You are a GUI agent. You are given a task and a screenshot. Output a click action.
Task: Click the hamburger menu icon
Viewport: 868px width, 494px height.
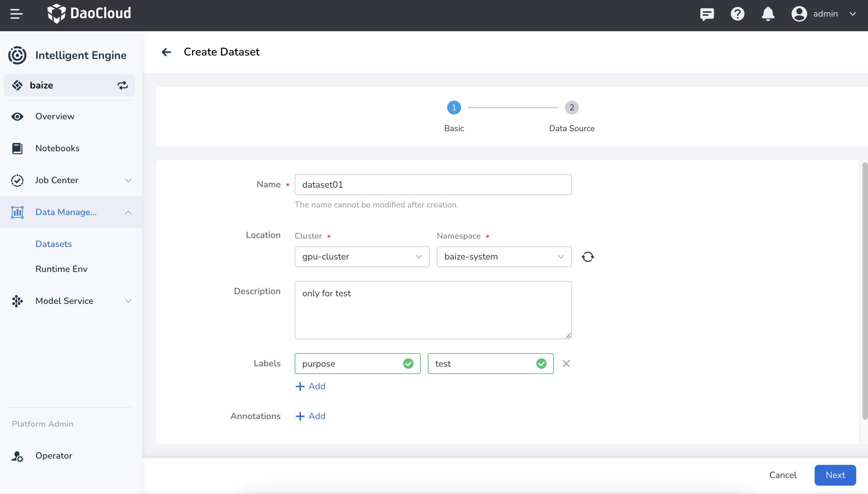[x=16, y=14]
